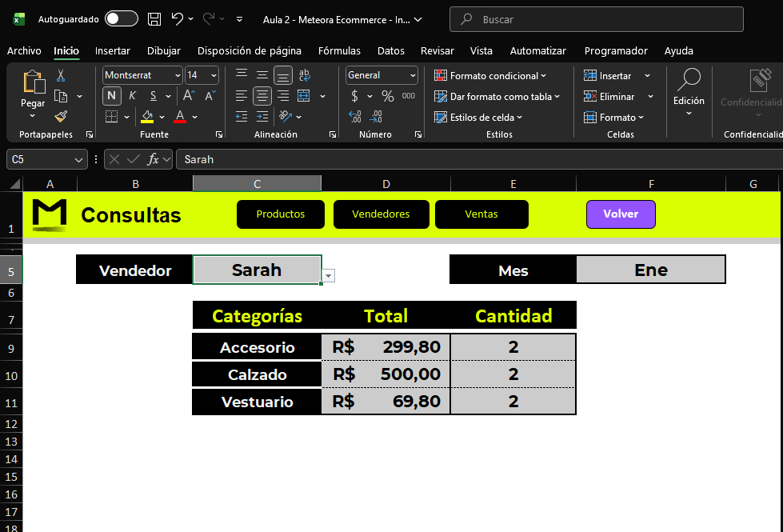Open the Alineación dialog launcher
This screenshot has width=783, height=532.
tap(333, 134)
